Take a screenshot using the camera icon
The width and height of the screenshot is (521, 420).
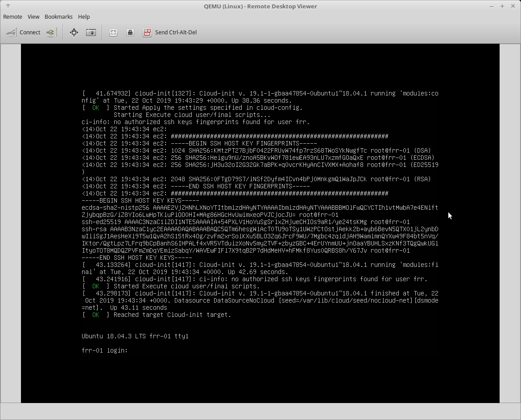[x=91, y=32]
